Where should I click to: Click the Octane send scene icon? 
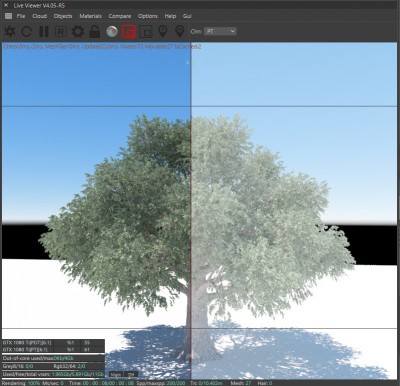tap(10, 31)
